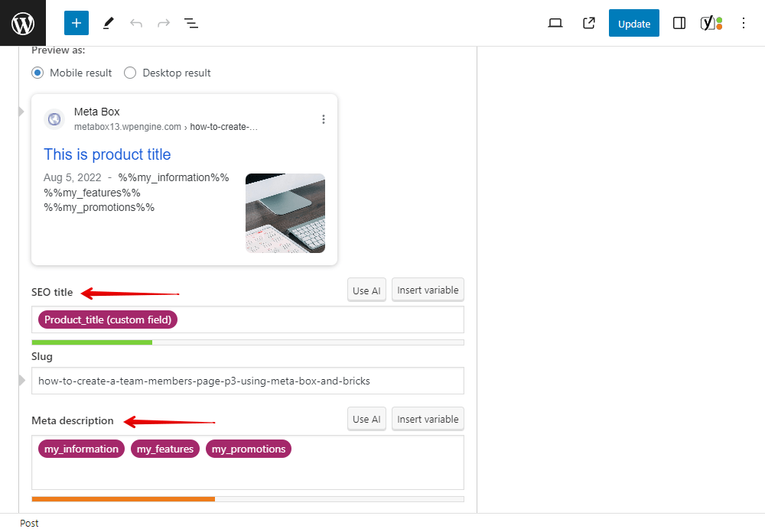Open Insert variable for Meta description
Viewport: 765px width, 532px height.
(428, 419)
